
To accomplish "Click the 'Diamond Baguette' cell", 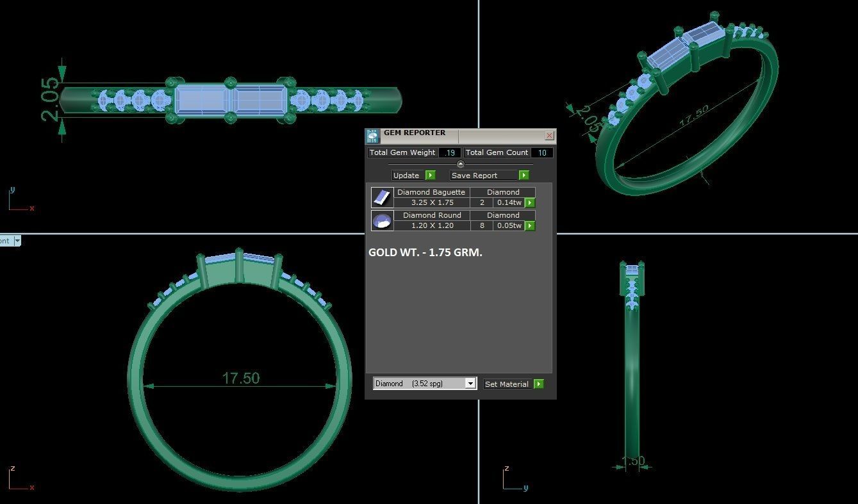I will [x=432, y=192].
